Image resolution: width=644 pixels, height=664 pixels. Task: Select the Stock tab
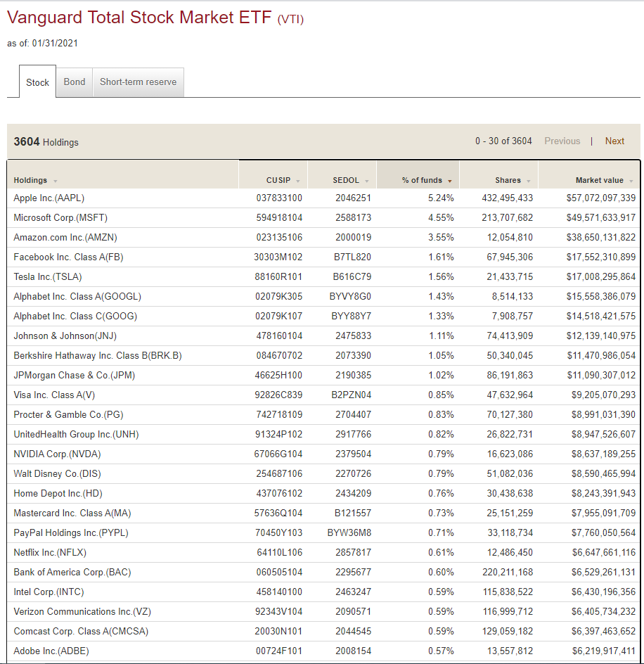click(37, 82)
